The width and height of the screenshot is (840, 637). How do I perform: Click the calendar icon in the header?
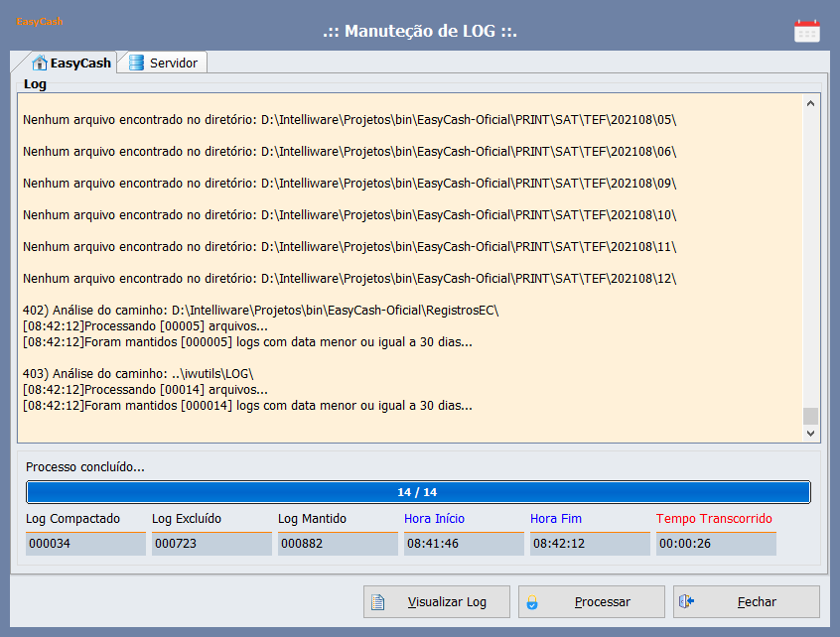(x=806, y=31)
